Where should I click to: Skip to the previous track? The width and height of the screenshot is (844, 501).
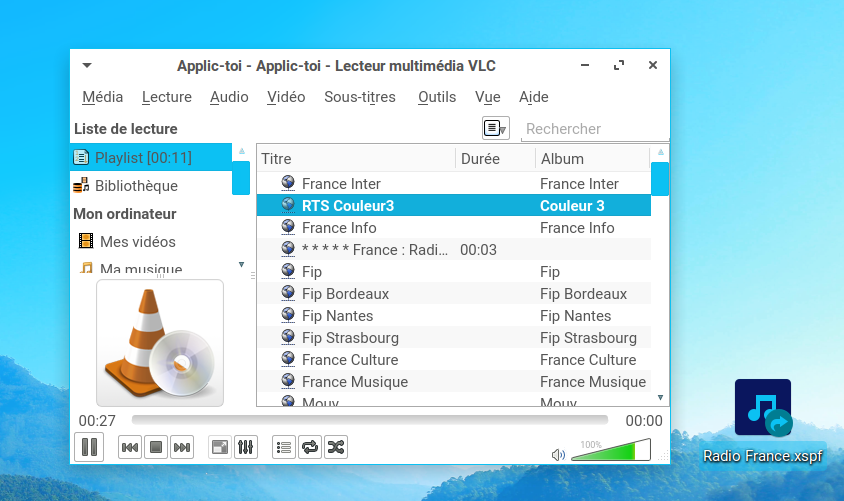pyautogui.click(x=130, y=447)
